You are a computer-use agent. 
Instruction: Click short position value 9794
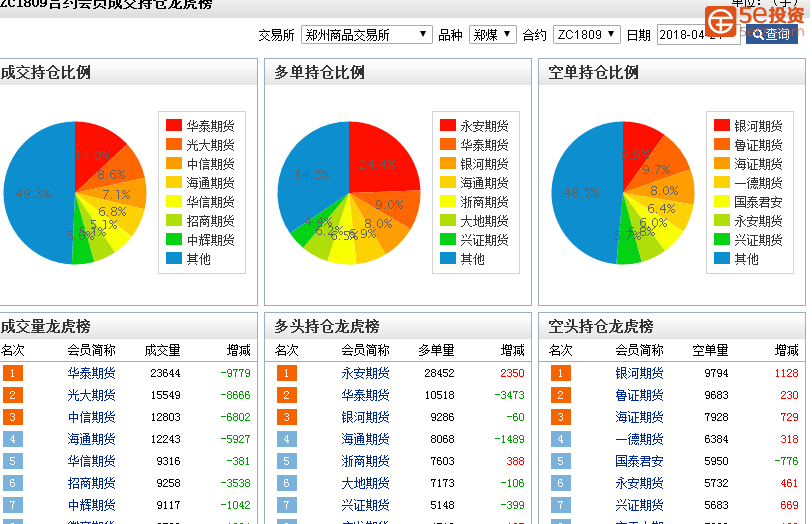(x=716, y=373)
